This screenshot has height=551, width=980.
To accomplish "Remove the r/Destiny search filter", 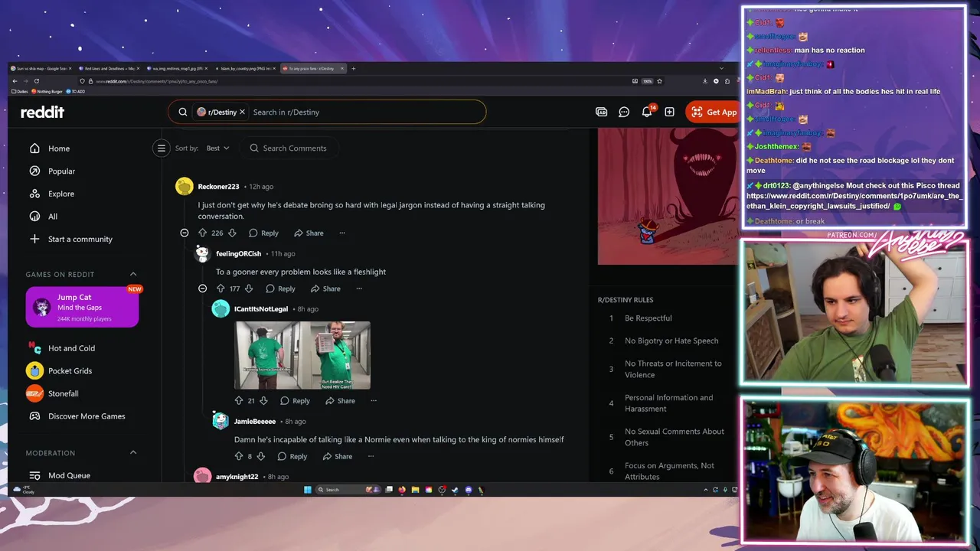I will (x=242, y=112).
